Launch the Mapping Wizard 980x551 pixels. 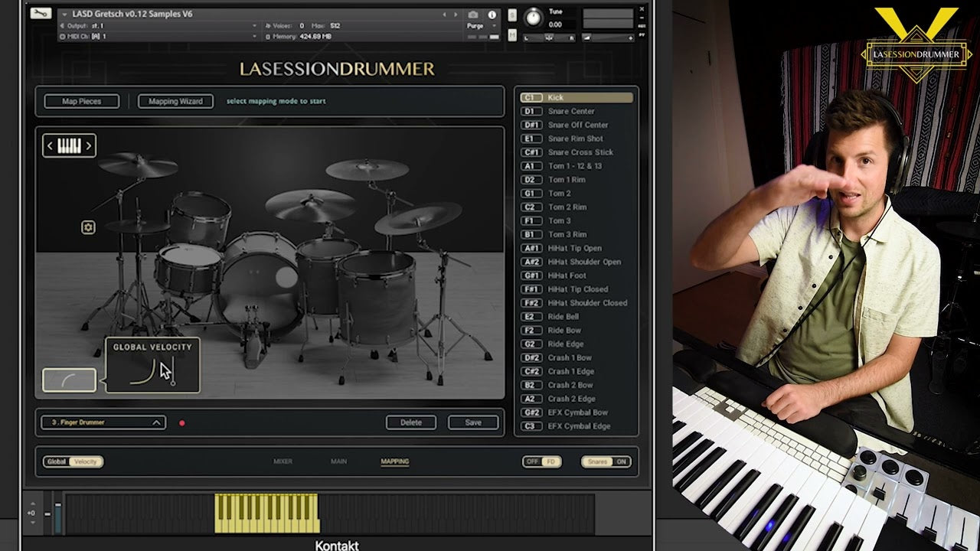[175, 101]
